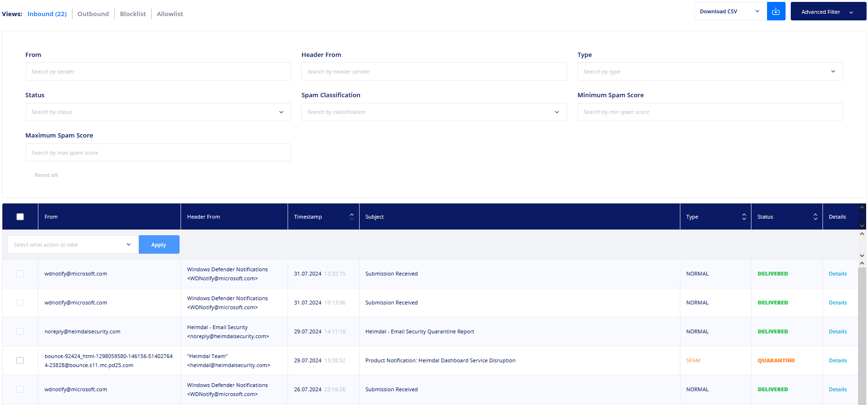The width and height of the screenshot is (868, 405).
Task: Open Details for 10:13:06 Submission Received
Action: [838, 303]
